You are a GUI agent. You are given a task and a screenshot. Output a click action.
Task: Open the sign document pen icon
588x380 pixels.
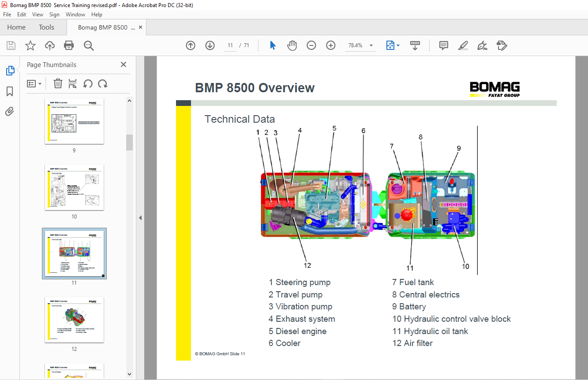[x=482, y=45]
